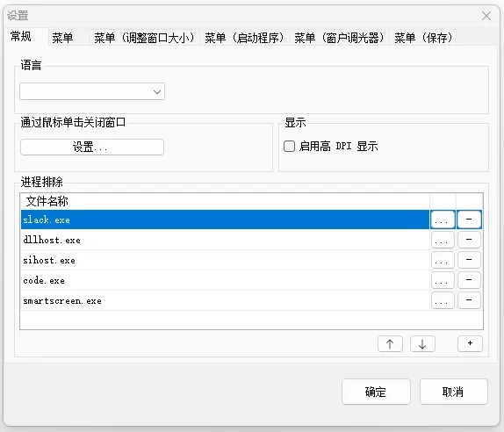Cancel dialog with 取消 button
The image size is (504, 432).
[454, 392]
